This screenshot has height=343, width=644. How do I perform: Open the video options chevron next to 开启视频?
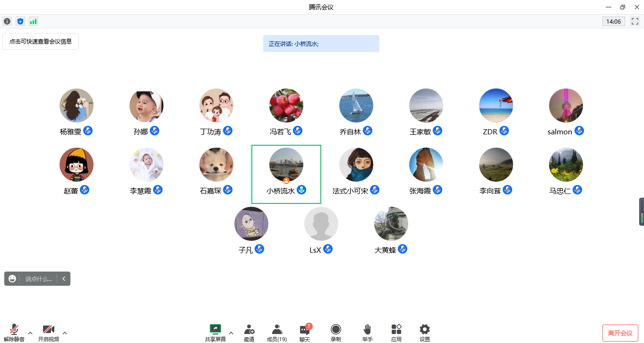tap(65, 333)
